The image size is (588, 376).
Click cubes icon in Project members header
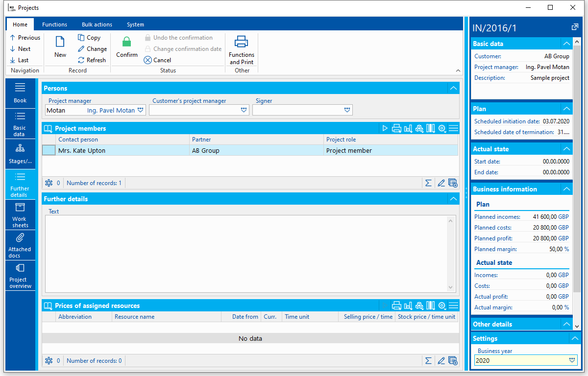point(419,128)
